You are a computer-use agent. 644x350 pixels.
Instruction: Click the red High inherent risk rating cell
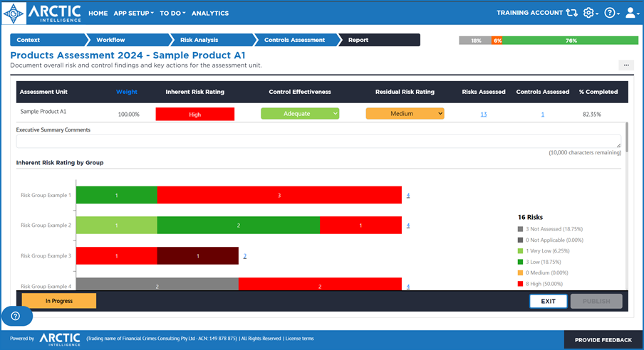(x=195, y=114)
